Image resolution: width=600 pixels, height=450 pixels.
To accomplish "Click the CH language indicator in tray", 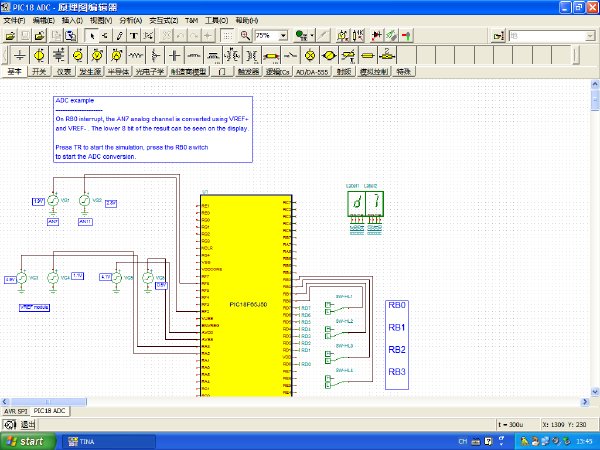I will 463,442.
